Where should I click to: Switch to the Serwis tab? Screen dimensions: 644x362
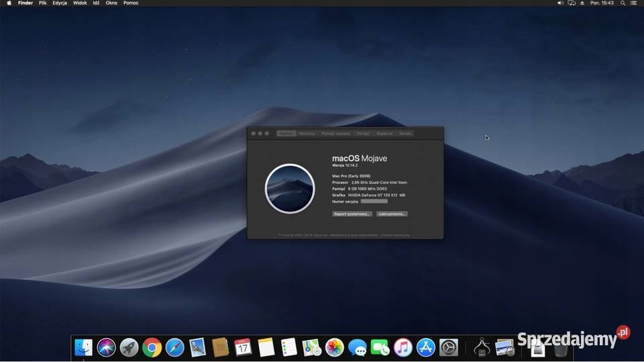pyautogui.click(x=405, y=133)
